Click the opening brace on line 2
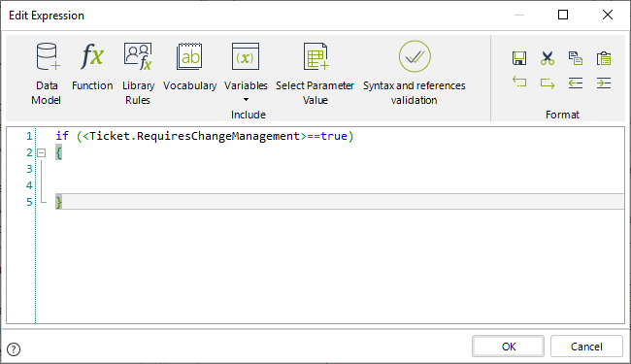This screenshot has height=364, width=631. tap(59, 152)
